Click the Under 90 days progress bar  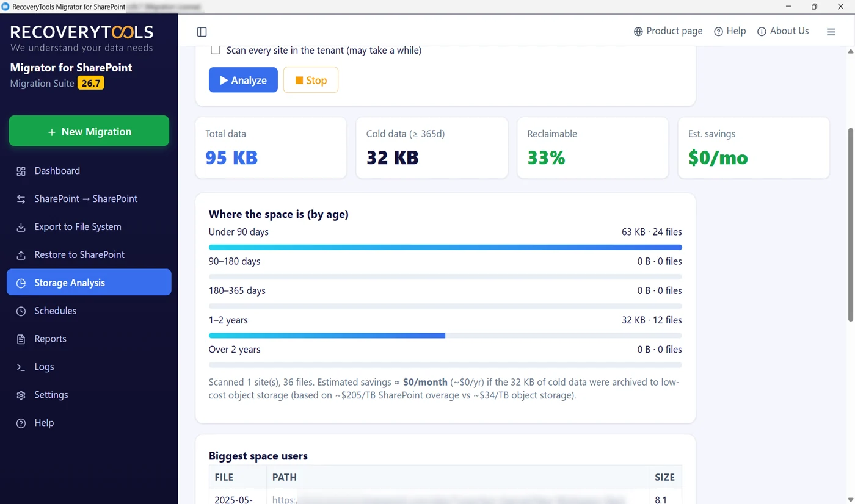(445, 247)
